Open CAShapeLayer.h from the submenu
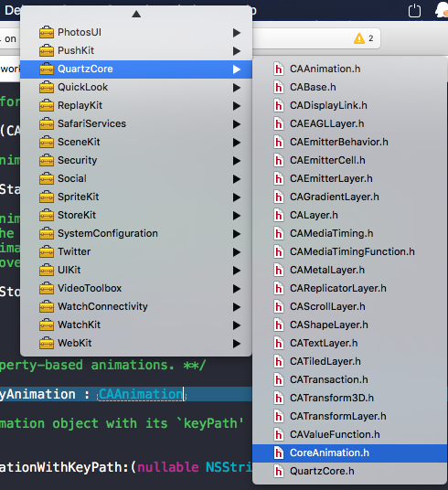This screenshot has width=448, height=490. [x=349, y=325]
